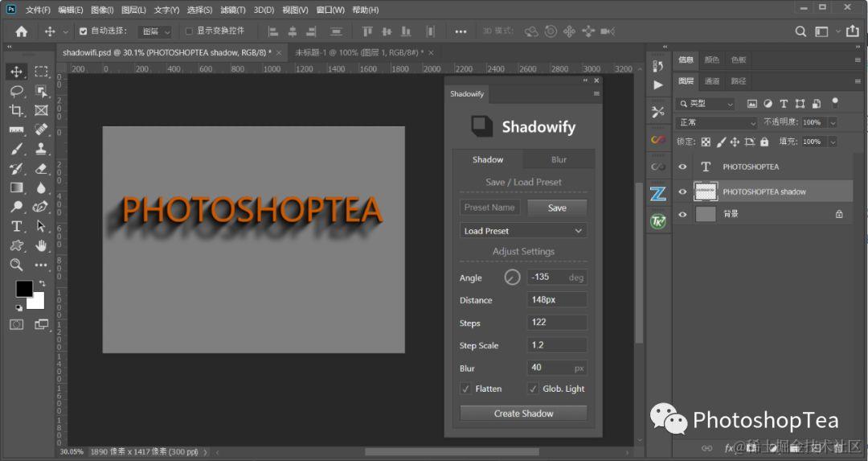Select the Frame tool
This screenshot has width=868, height=461.
[41, 110]
